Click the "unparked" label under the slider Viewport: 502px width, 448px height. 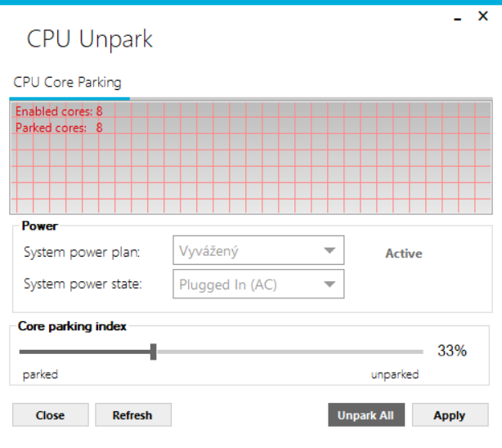click(x=395, y=374)
